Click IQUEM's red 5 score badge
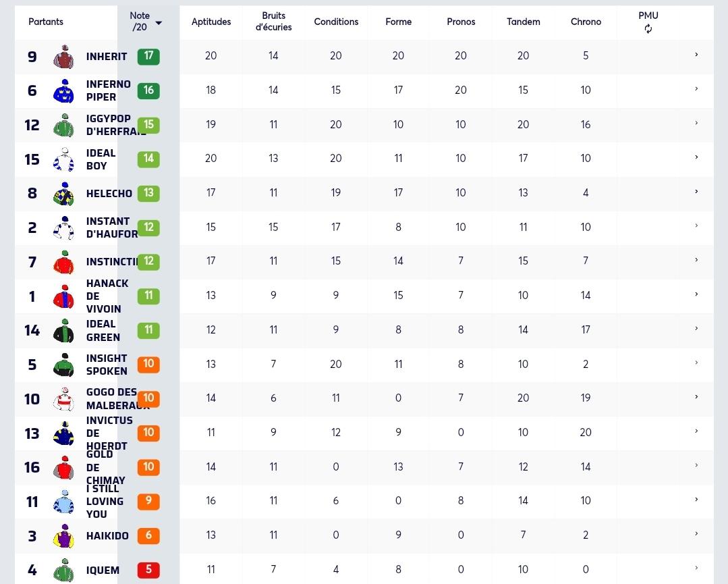 pyautogui.click(x=148, y=570)
